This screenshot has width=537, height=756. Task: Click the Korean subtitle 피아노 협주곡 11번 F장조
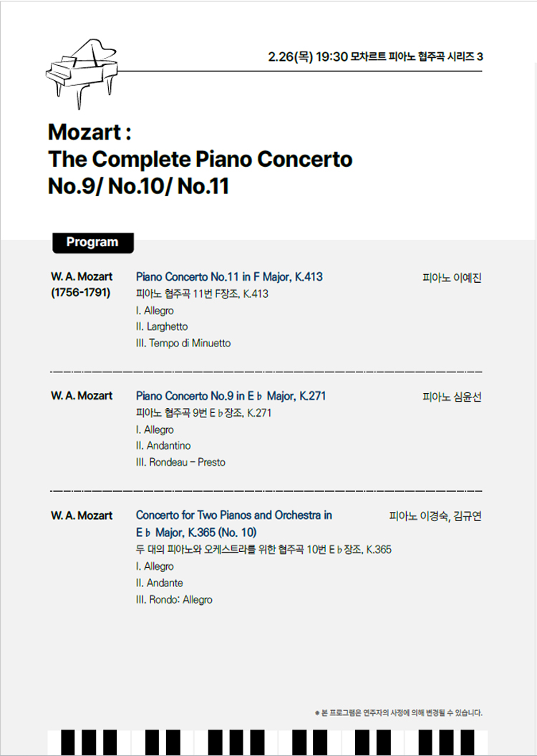click(x=202, y=294)
